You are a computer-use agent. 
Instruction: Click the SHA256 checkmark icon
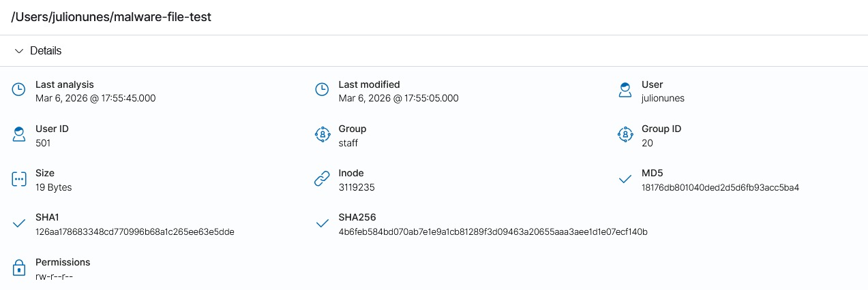(322, 223)
